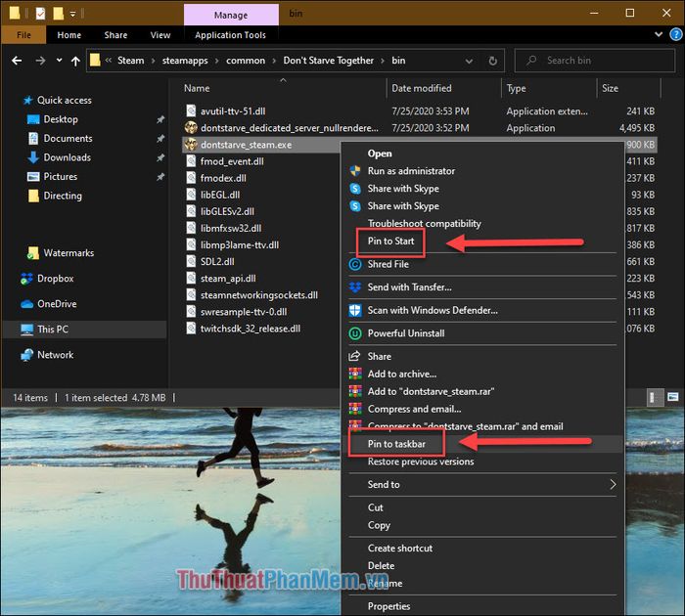The image size is (685, 616).
Task: Open the Application Tools tab
Action: (230, 35)
